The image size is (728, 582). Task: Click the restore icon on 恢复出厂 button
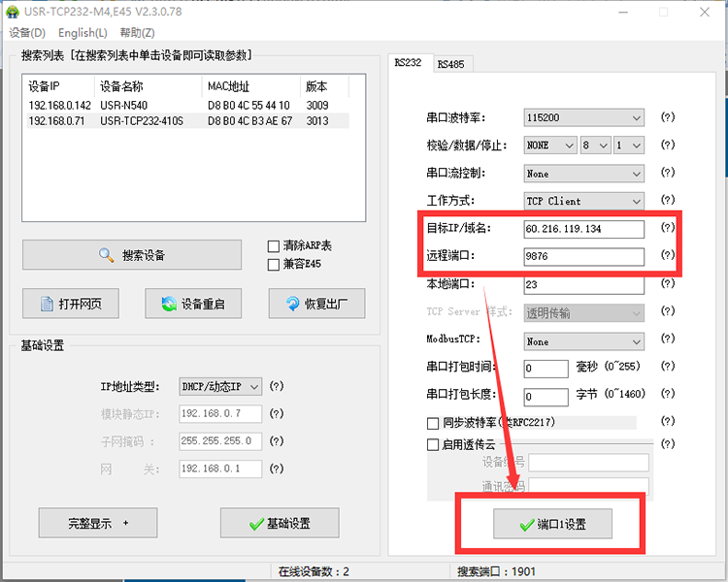tap(292, 304)
